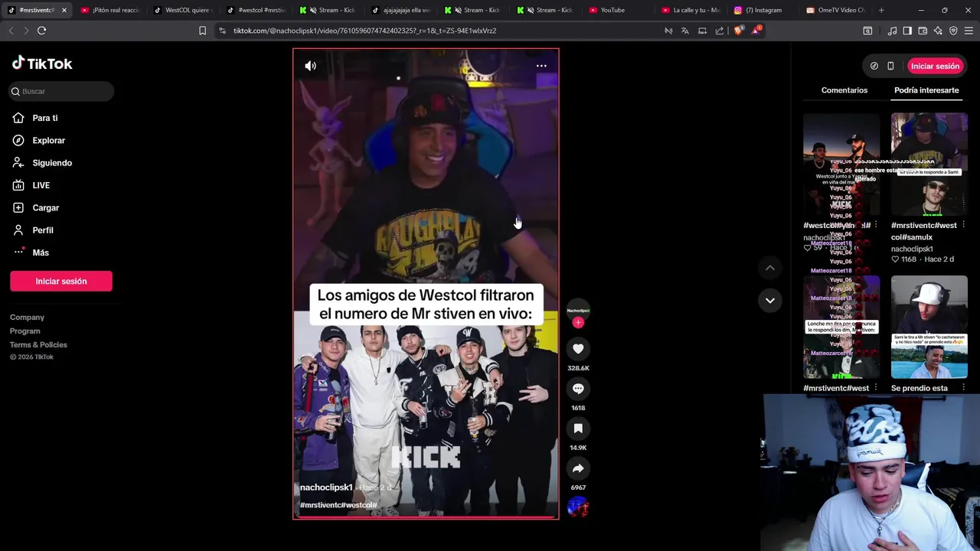The image size is (980, 551).
Task: Switch to the La calle y tu tab
Action: point(690,10)
